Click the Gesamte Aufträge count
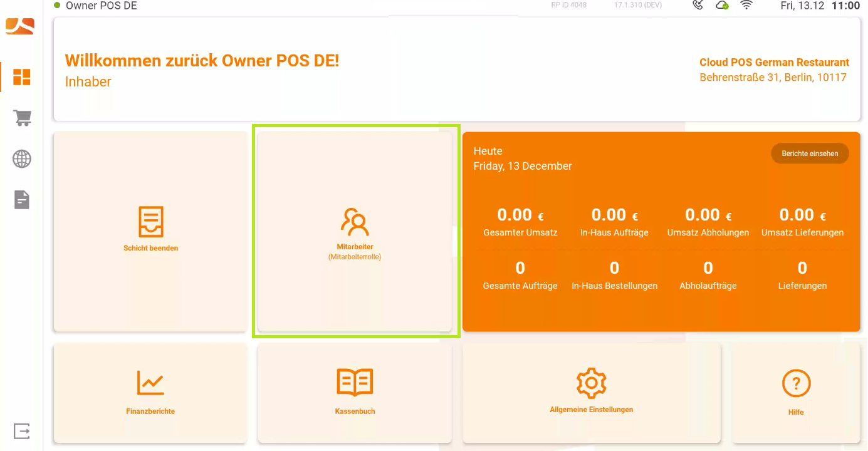The width and height of the screenshot is (868, 451). coord(520,268)
